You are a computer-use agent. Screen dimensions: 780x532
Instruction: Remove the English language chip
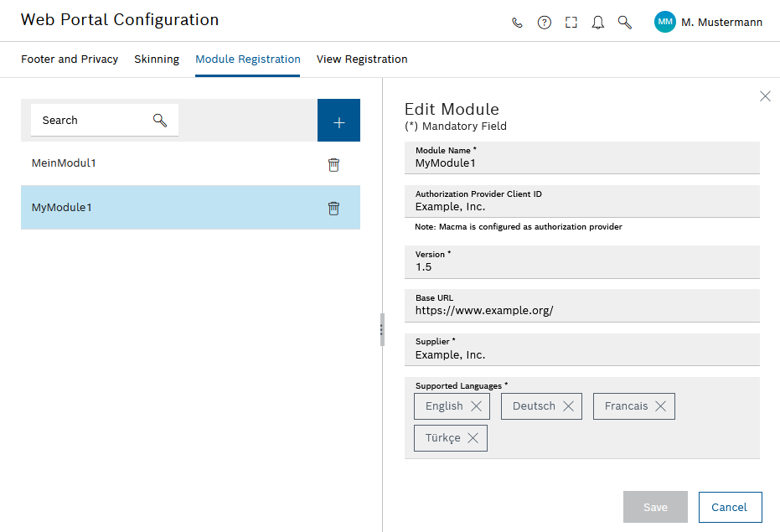click(x=476, y=406)
